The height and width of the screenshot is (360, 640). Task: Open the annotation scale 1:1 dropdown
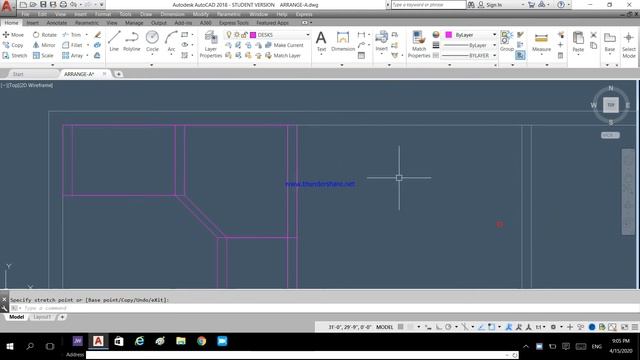(540, 327)
